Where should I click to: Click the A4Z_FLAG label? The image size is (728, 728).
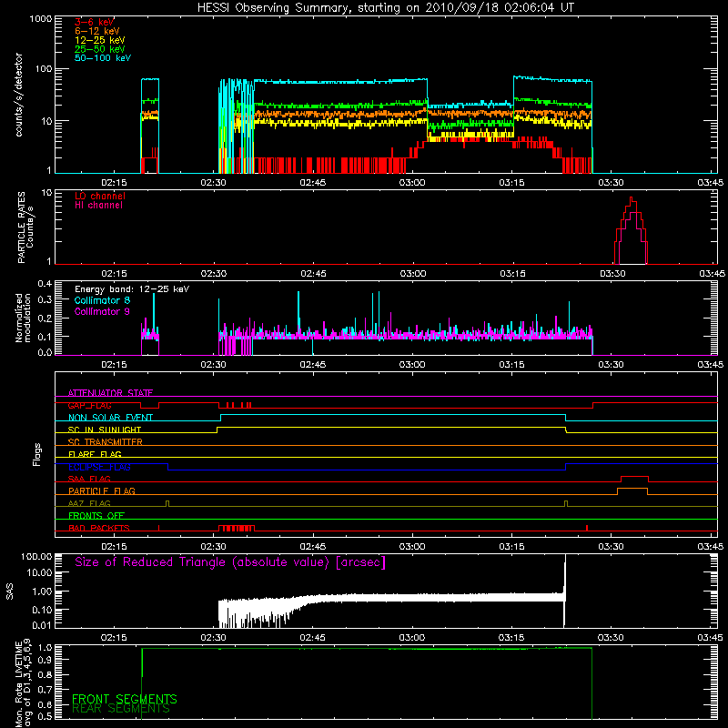[x=89, y=503]
